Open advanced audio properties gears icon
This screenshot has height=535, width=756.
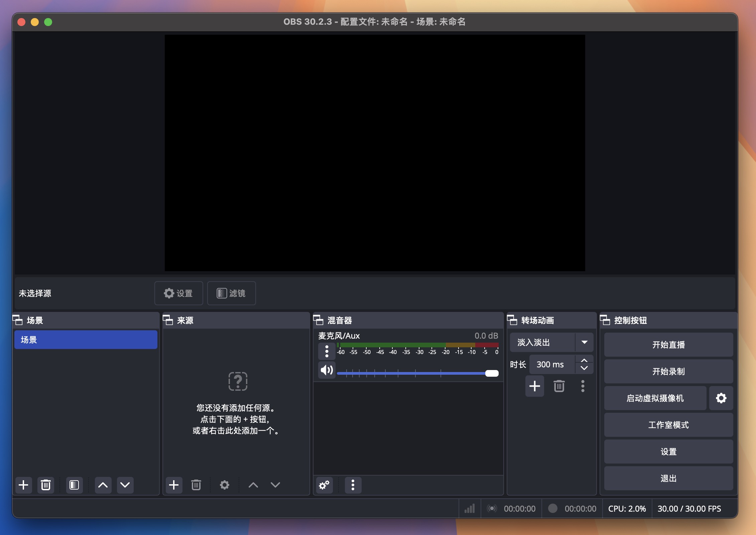324,485
